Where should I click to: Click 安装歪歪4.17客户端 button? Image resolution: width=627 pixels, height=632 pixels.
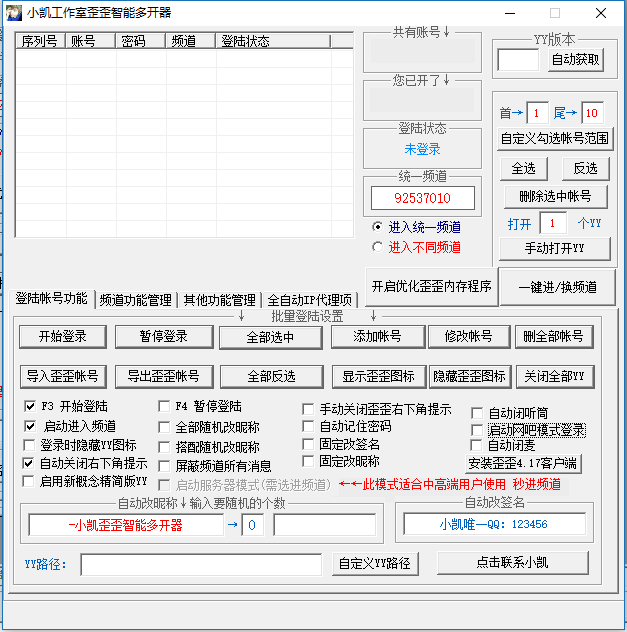(523, 464)
